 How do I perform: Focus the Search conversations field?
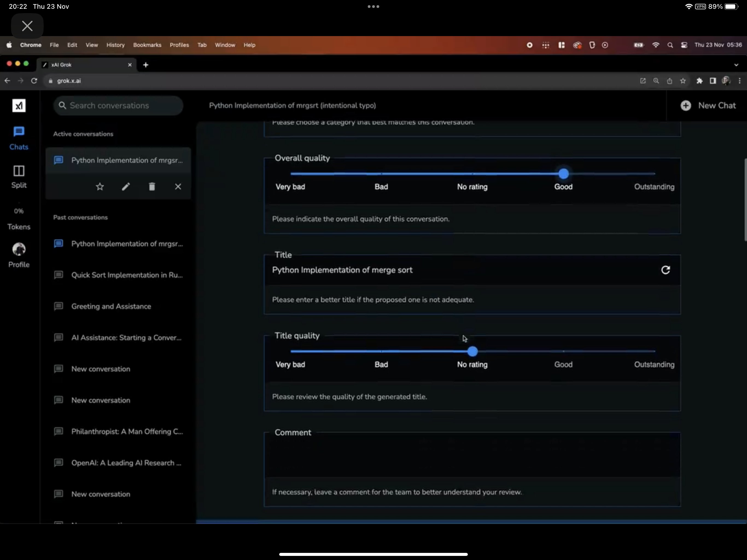click(x=118, y=105)
